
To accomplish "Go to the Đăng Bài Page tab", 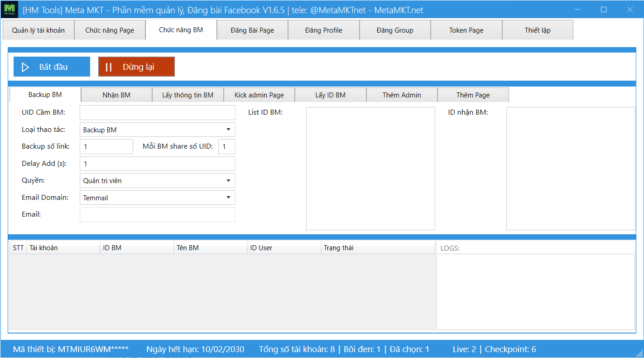I will [252, 30].
